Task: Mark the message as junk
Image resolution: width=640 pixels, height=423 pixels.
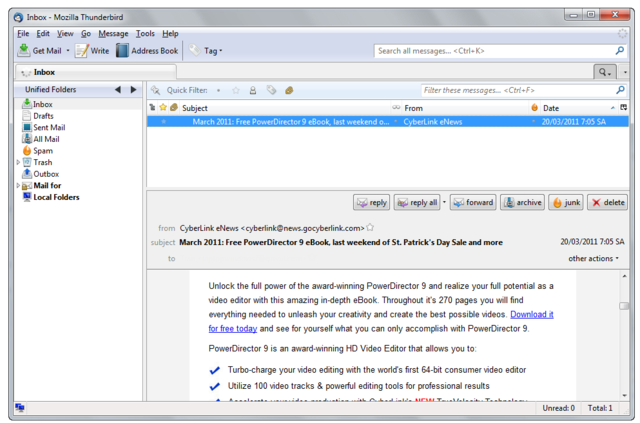Action: point(566,202)
